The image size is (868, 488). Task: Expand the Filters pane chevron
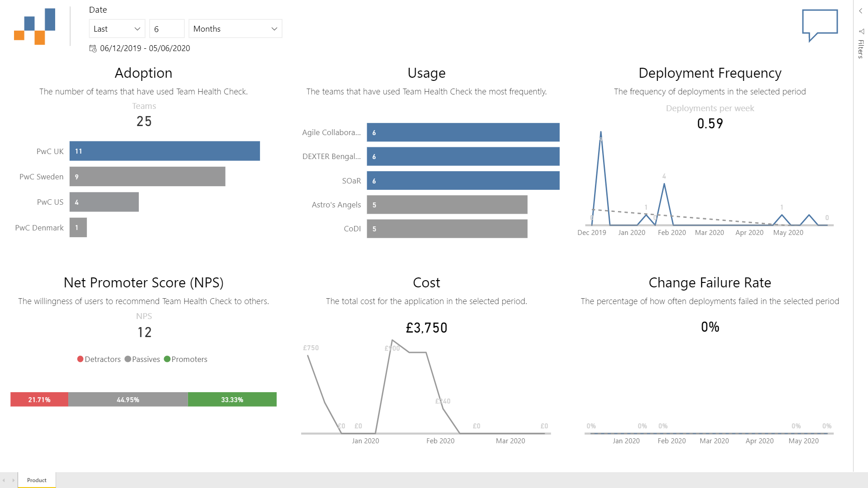860,10
